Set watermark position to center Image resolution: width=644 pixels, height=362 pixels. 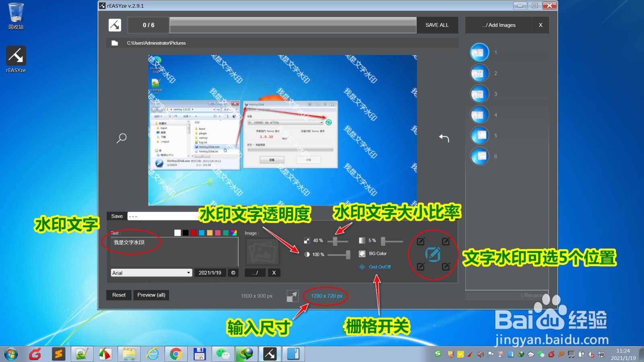click(433, 254)
